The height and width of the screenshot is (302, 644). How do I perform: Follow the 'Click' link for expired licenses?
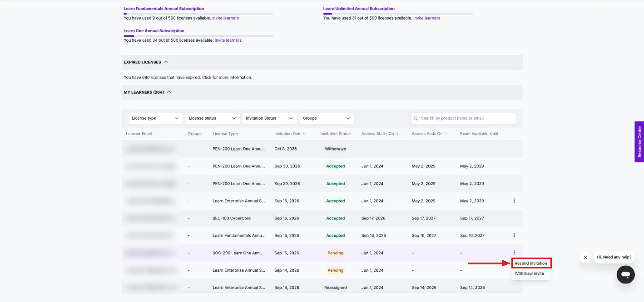pyautogui.click(x=207, y=78)
